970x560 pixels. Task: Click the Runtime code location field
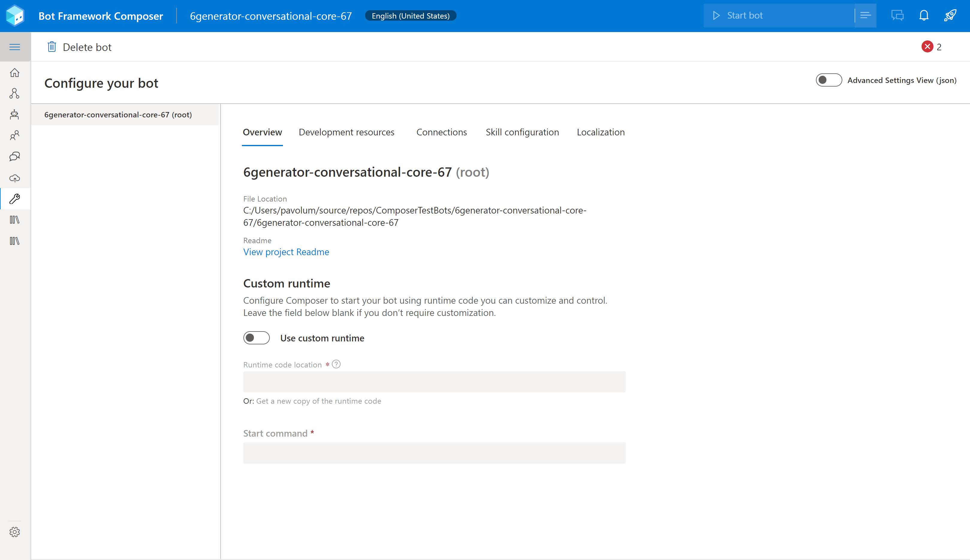[x=434, y=382]
